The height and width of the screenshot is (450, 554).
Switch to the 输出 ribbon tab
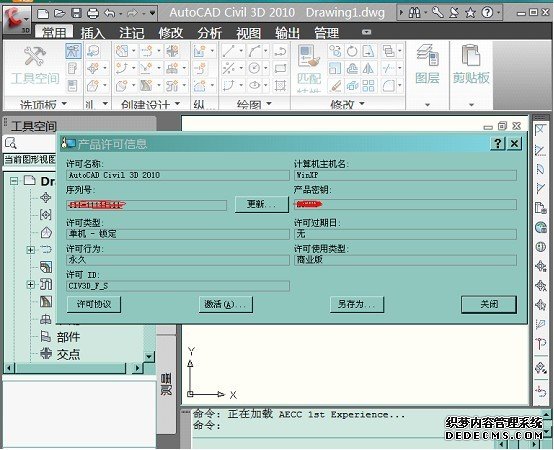click(287, 33)
